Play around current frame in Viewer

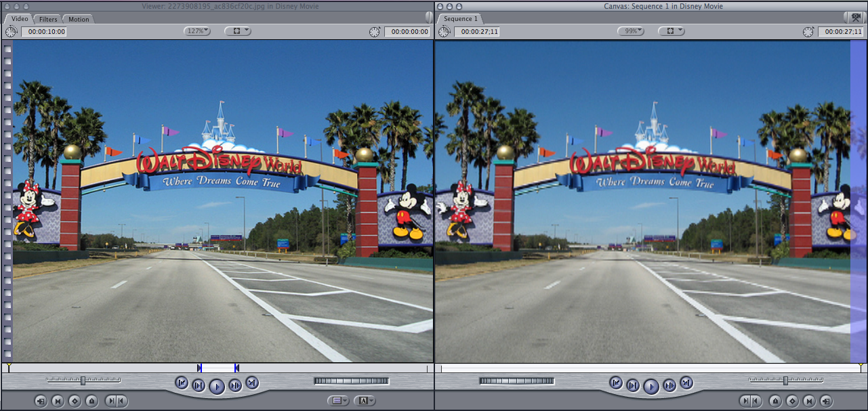click(x=235, y=386)
